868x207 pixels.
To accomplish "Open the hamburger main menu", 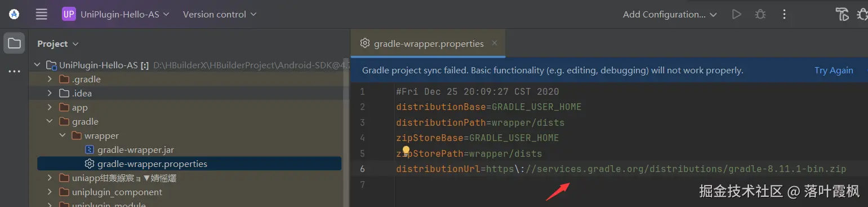I will 42,14.
